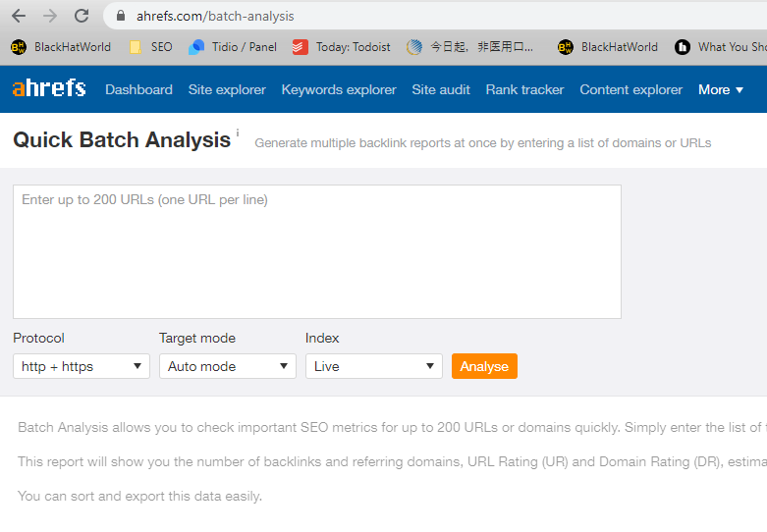Open the Index dropdown
Screen dimensions: 767x532
coord(374,366)
